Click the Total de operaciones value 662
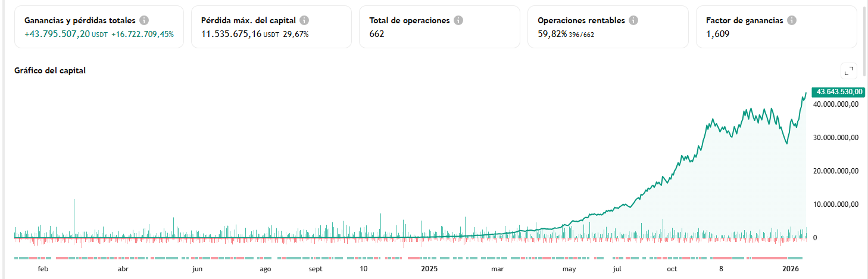Viewport: 868px width, 279px height. [x=377, y=34]
